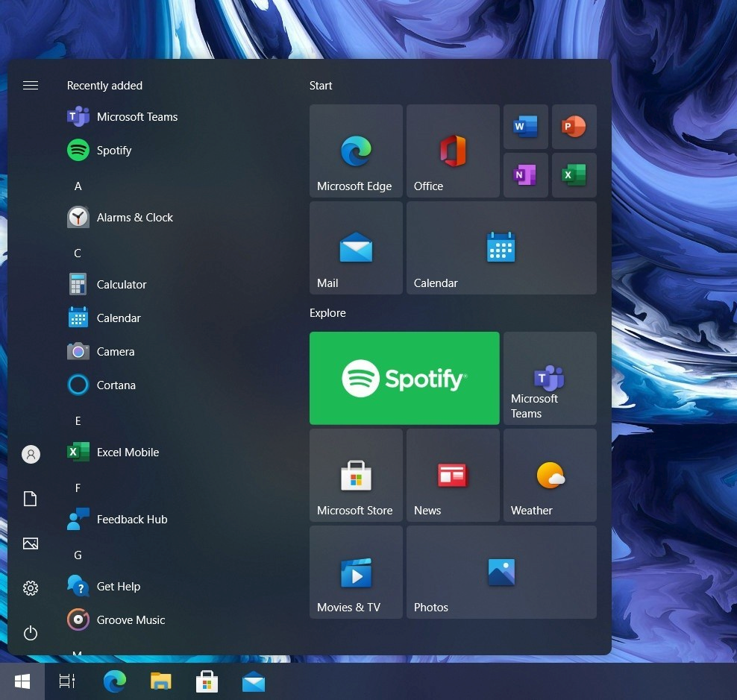Select Cortana in the app list
The image size is (737, 700).
(116, 385)
